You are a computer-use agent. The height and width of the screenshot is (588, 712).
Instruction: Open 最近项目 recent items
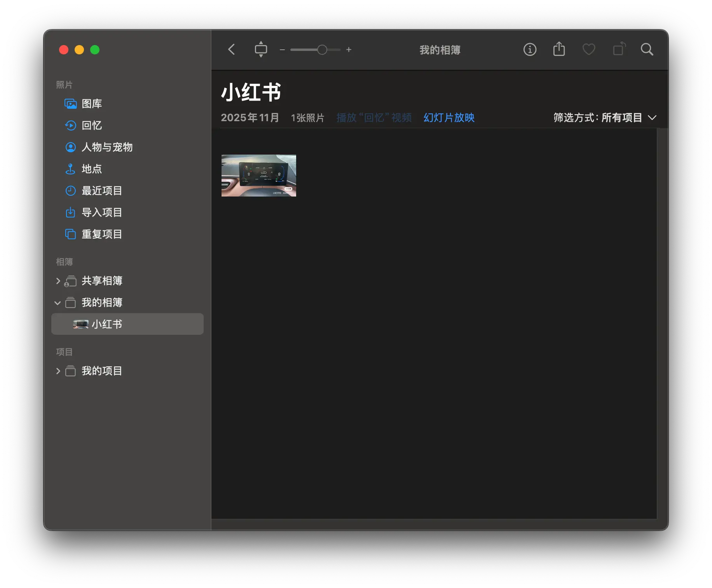coord(102,191)
